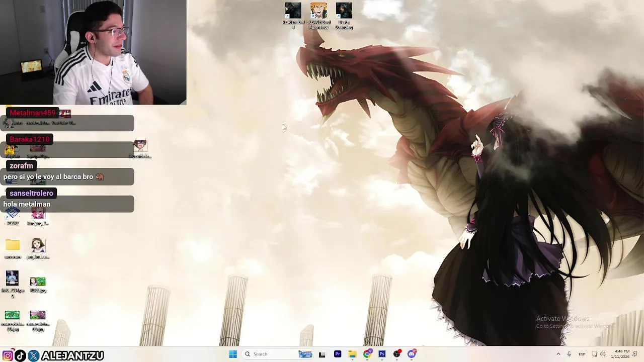Open the BLEACH Soul Resonance shortcut

pyautogui.click(x=318, y=16)
